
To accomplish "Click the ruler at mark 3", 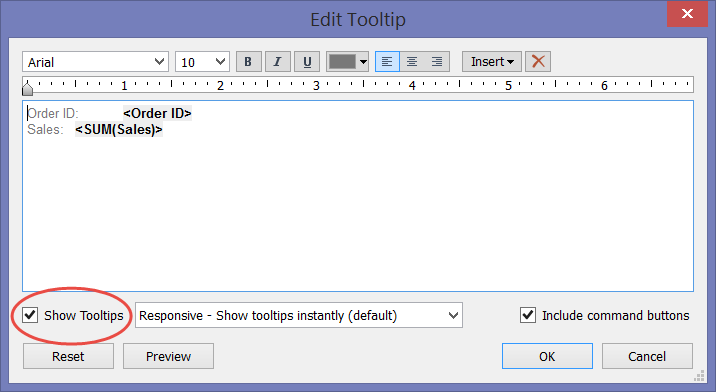I will [x=316, y=85].
